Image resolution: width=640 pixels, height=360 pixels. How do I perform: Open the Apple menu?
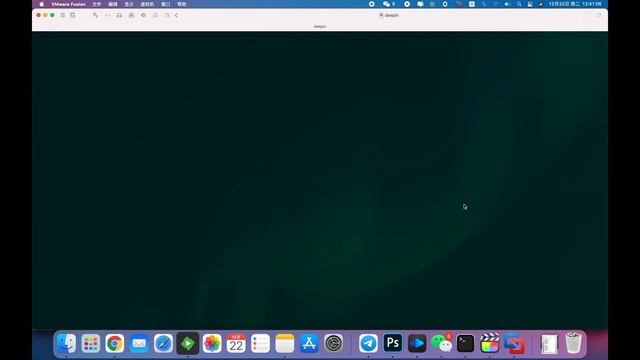tap(41, 4)
